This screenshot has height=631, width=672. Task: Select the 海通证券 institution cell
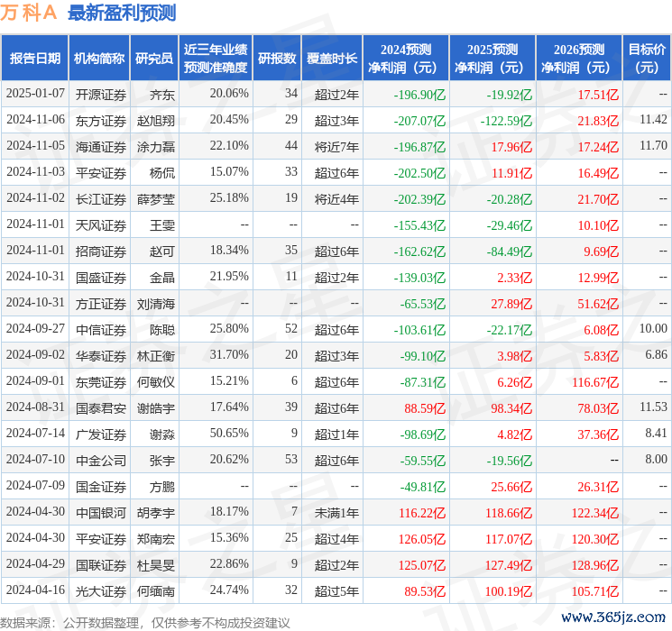[x=101, y=147]
